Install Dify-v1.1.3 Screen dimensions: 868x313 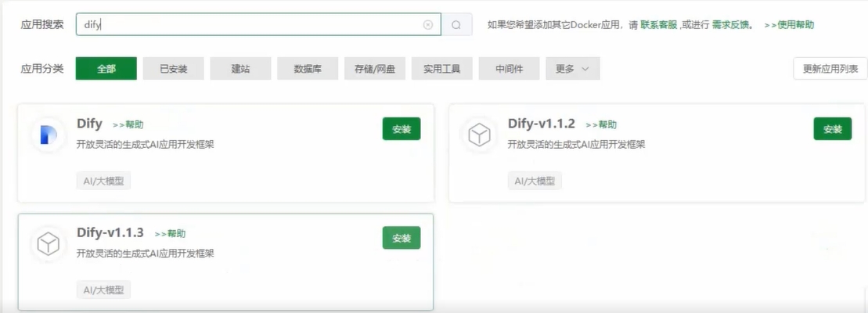(x=402, y=238)
